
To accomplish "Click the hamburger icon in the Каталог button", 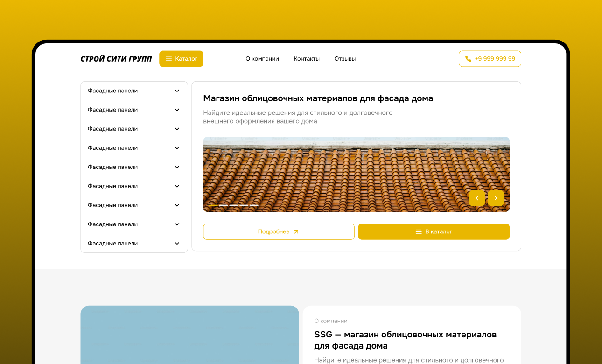I will click(168, 58).
